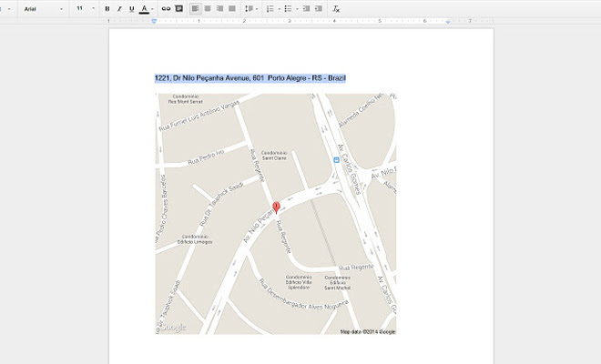Image resolution: width=601 pixels, height=364 pixels.
Task: Toggle underline formatting
Action: pyautogui.click(x=131, y=8)
